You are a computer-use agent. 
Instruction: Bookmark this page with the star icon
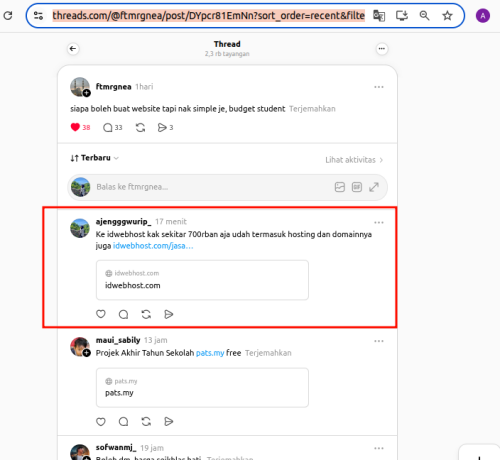coord(447,15)
